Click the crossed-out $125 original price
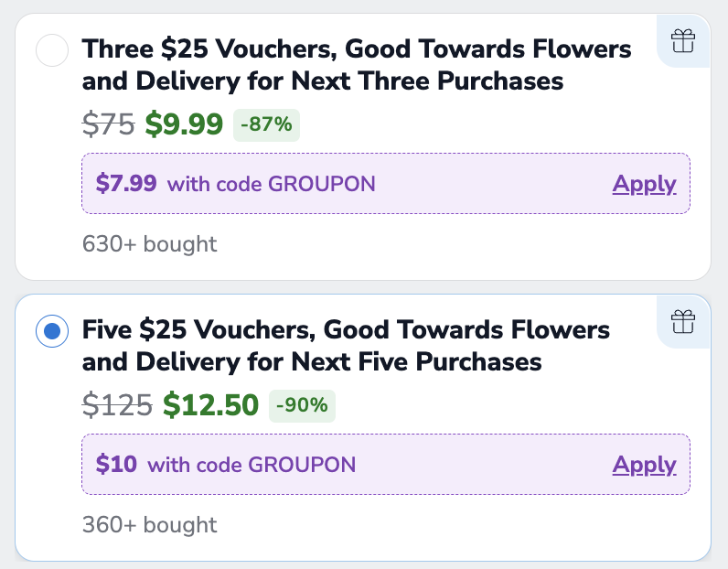 click(117, 405)
